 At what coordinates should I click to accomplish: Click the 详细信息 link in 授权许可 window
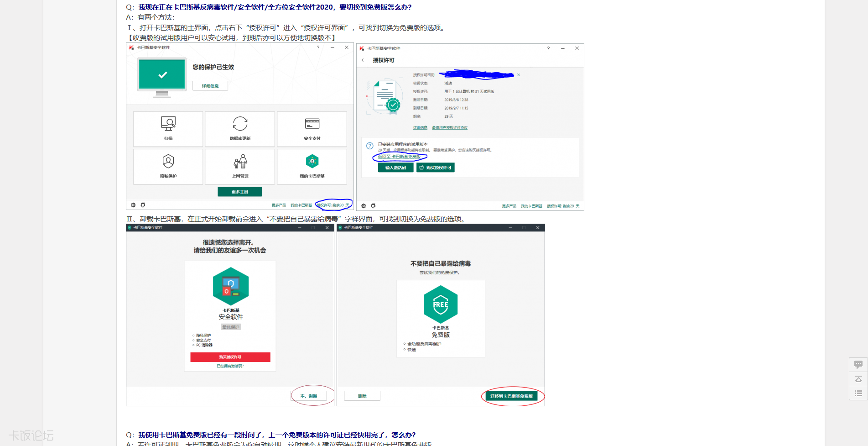[x=420, y=128]
